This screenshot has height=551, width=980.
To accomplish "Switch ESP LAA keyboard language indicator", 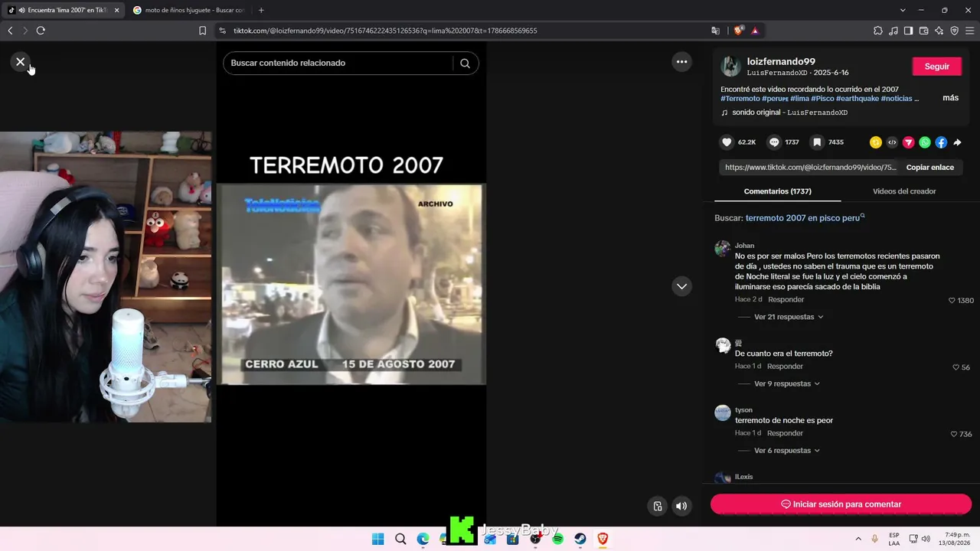I will [x=894, y=539].
